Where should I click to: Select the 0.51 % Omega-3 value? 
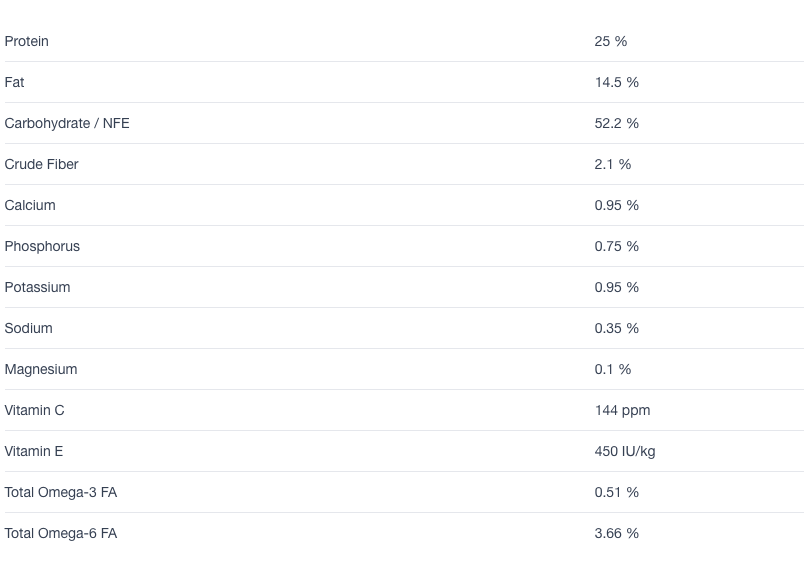tap(617, 492)
